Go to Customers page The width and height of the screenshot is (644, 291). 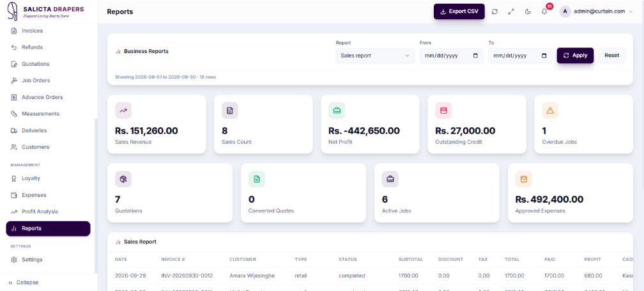pos(48,147)
